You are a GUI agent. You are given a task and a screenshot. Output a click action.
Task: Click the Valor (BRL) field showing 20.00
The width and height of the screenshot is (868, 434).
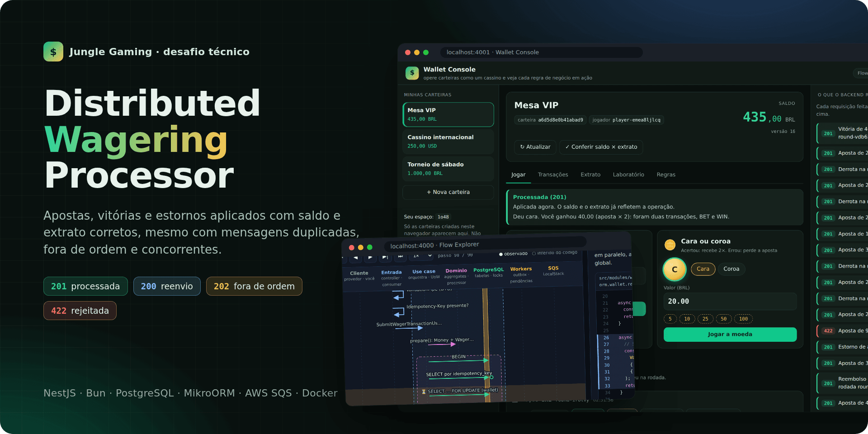(730, 301)
